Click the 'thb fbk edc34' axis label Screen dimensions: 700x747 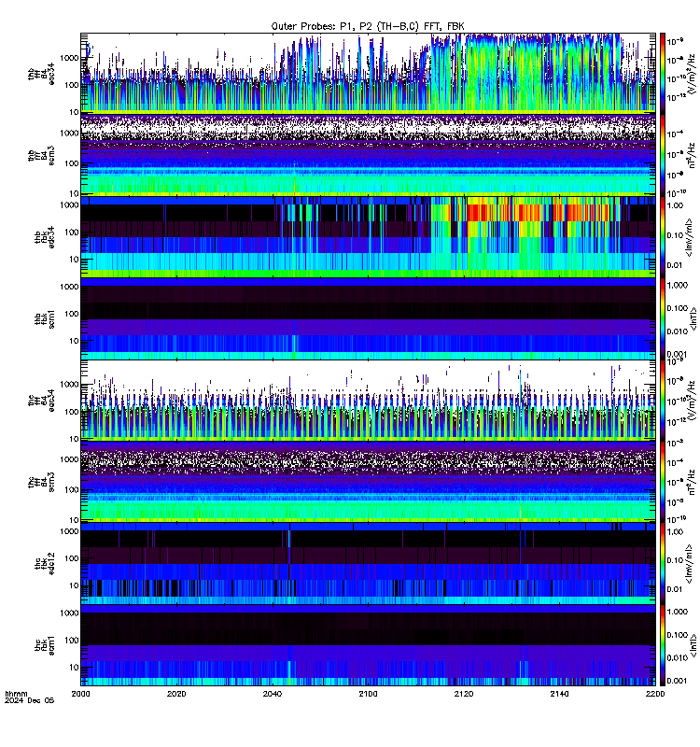click(x=45, y=237)
